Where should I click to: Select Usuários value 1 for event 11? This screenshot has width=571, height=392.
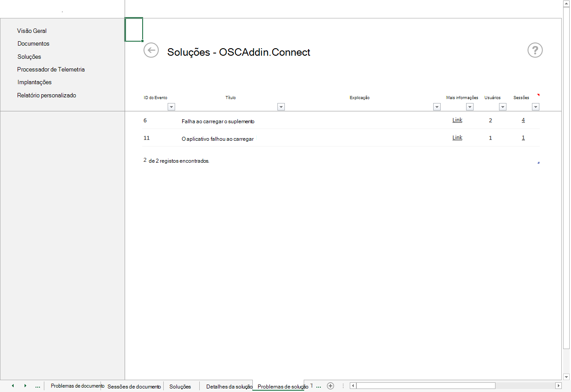tap(490, 138)
